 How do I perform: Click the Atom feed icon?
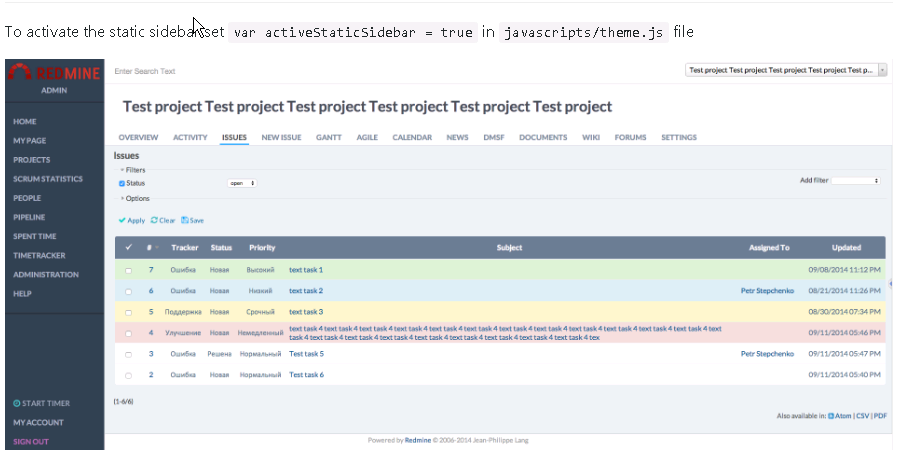[x=831, y=415]
